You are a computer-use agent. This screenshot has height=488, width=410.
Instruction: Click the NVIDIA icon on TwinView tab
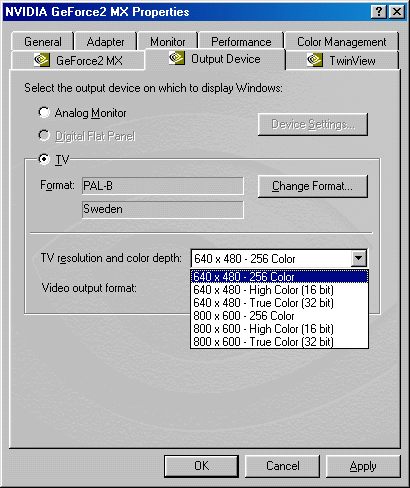click(x=315, y=60)
